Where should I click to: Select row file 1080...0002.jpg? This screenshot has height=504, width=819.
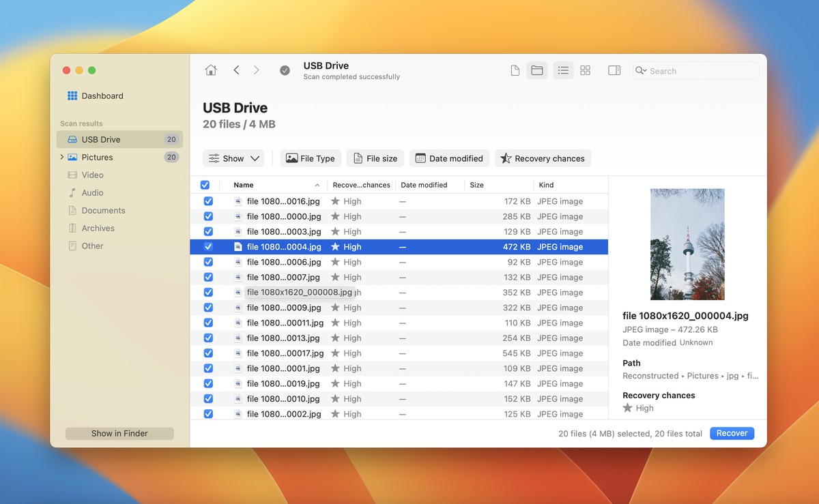[x=399, y=413]
